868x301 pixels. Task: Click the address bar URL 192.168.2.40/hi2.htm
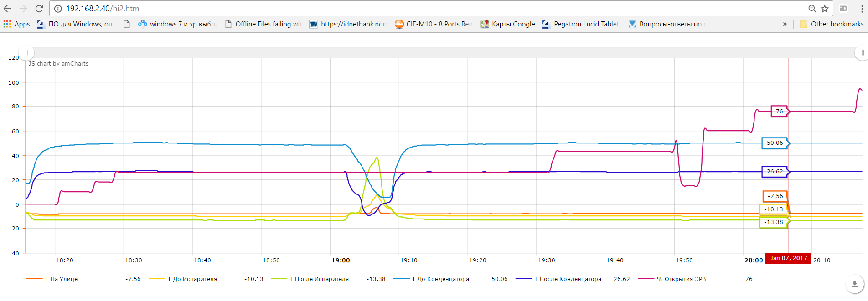coord(103,9)
